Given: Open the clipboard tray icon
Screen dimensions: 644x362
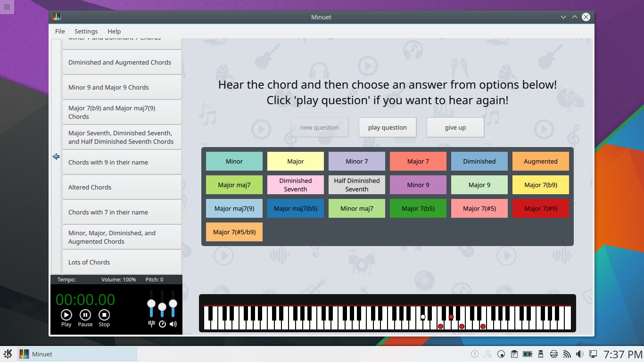Looking at the screenshot, I should (514, 354).
